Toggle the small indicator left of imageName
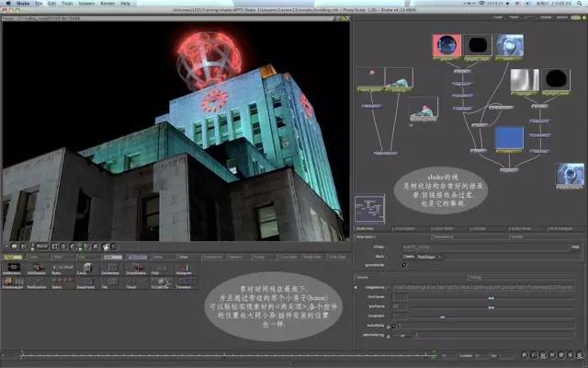 point(356,288)
